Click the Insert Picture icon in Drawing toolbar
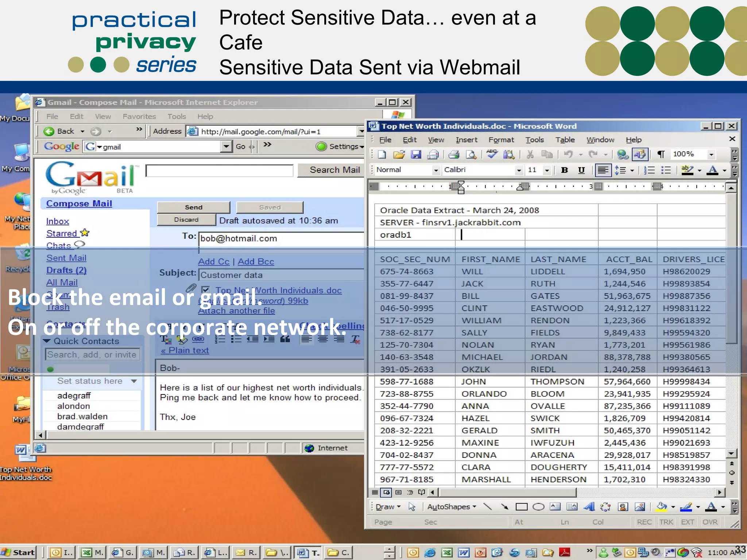This screenshot has height=560, width=747. [640, 507]
